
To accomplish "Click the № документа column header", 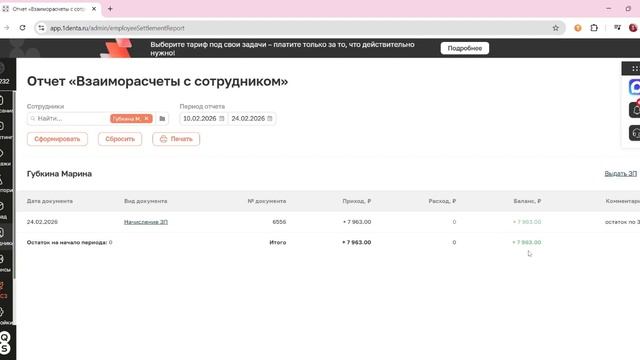I will coord(267,201).
